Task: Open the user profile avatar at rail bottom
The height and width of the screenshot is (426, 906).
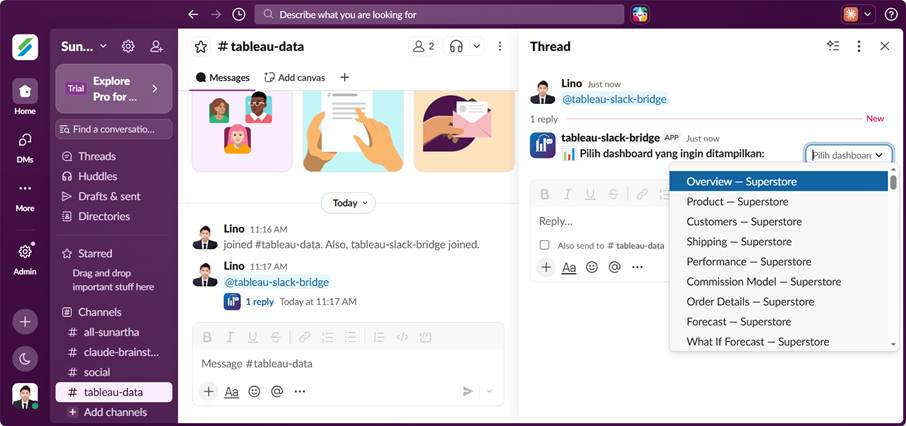Action: [x=25, y=396]
